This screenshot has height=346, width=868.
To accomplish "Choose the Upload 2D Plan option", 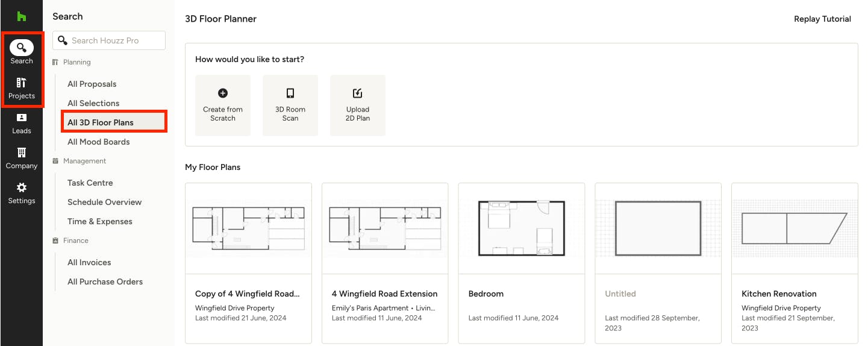I will (358, 105).
